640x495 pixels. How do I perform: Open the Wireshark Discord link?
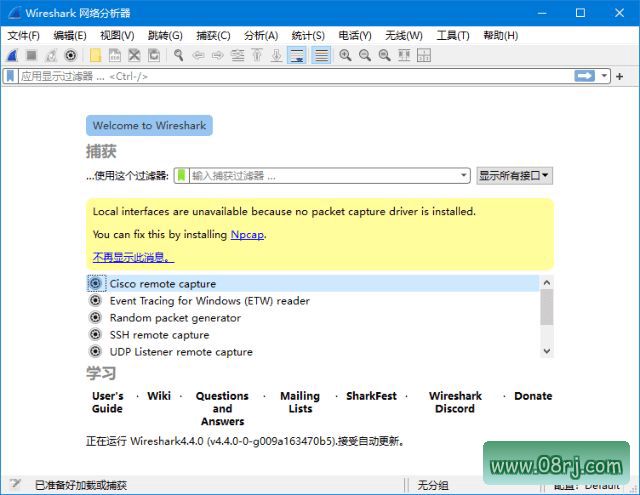click(x=455, y=402)
